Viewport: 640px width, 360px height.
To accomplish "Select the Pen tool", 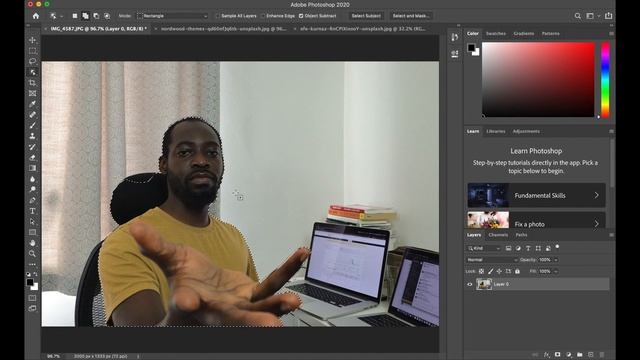I will pyautogui.click(x=33, y=200).
